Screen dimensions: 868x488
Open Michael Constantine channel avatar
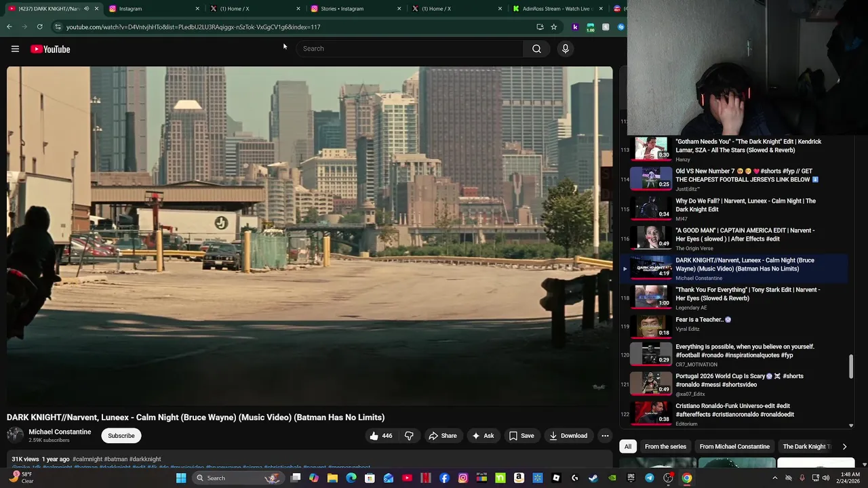[15, 435]
